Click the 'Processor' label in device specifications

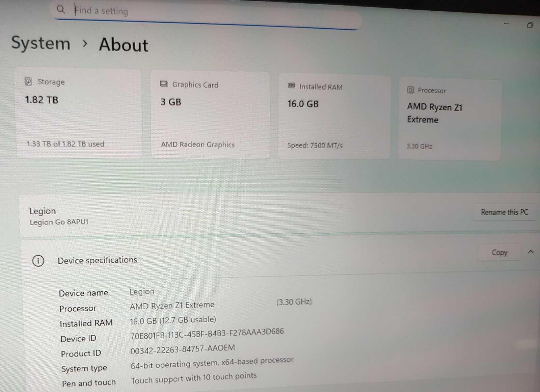78,308
